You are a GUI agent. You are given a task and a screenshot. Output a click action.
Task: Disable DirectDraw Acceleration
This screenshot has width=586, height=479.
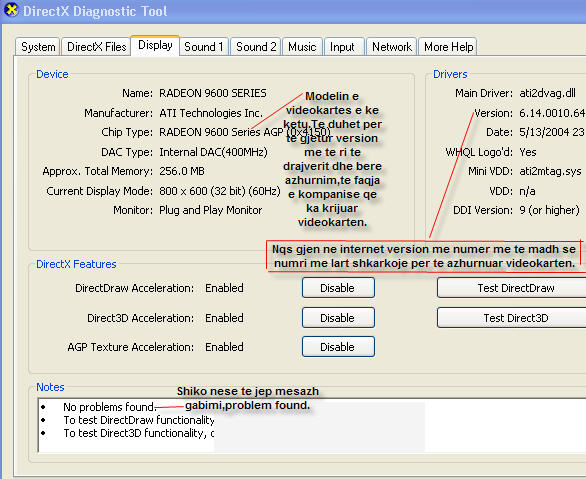click(x=338, y=288)
